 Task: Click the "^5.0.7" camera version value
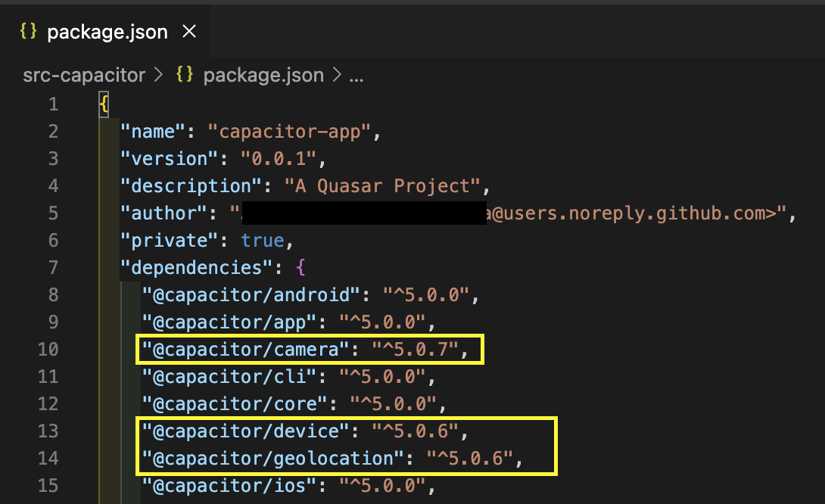415,350
